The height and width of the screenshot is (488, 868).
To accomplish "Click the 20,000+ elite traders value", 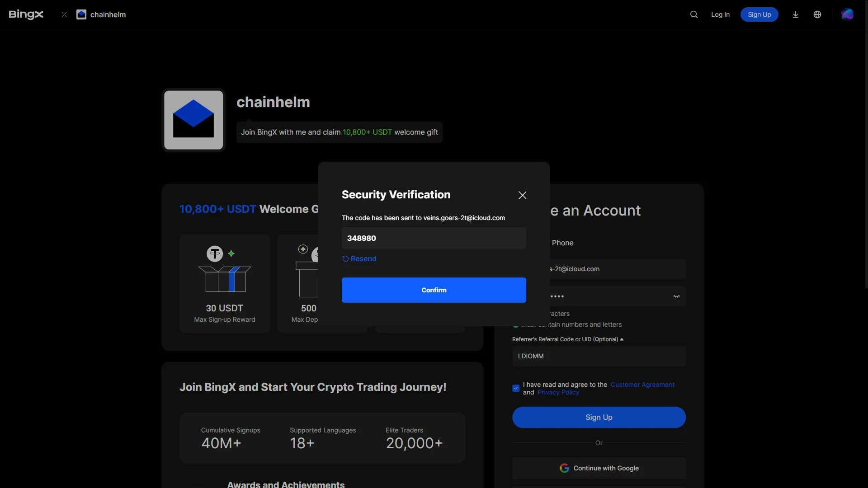I will click(414, 443).
